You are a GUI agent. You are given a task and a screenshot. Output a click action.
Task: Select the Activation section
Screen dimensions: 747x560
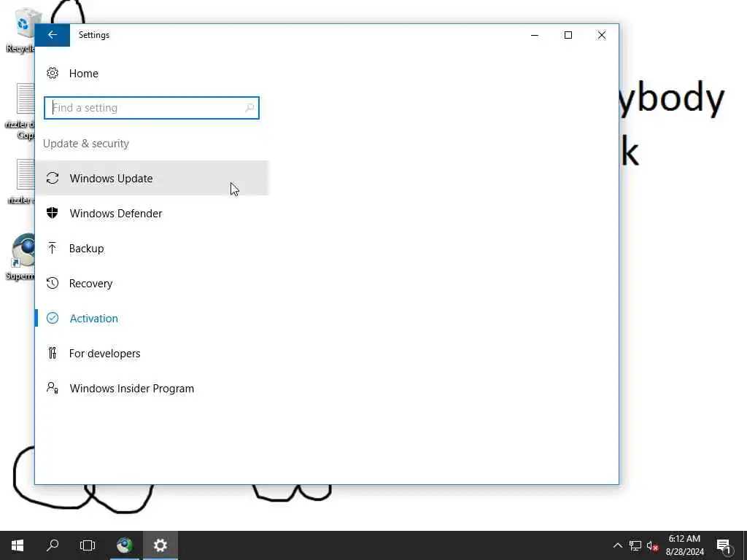pos(152,318)
